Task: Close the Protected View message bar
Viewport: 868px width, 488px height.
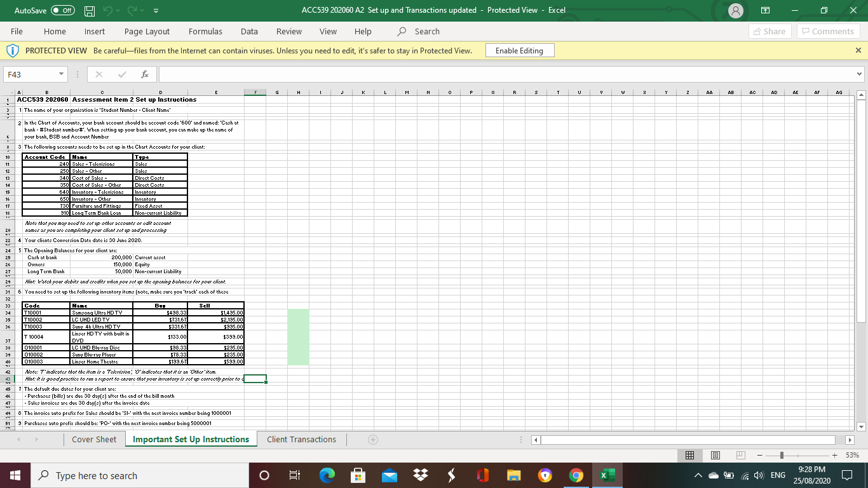Action: tap(858, 50)
